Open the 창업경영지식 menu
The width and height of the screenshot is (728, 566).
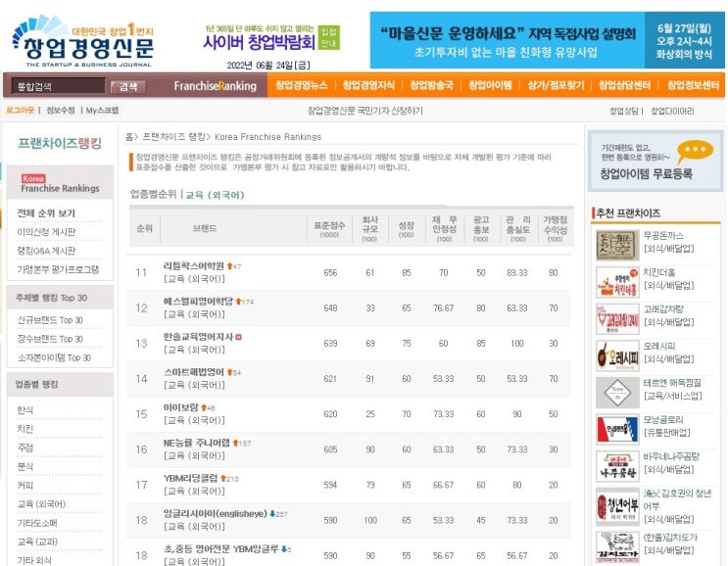[x=368, y=85]
